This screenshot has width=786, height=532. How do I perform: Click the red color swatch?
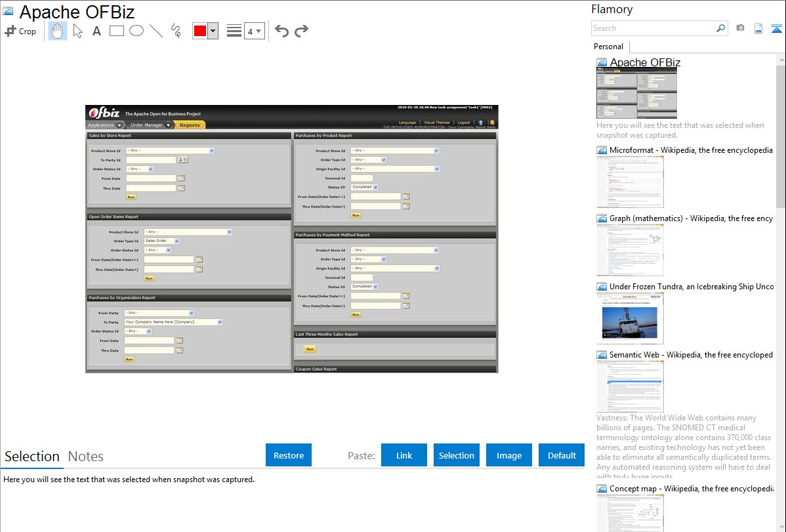[200, 31]
